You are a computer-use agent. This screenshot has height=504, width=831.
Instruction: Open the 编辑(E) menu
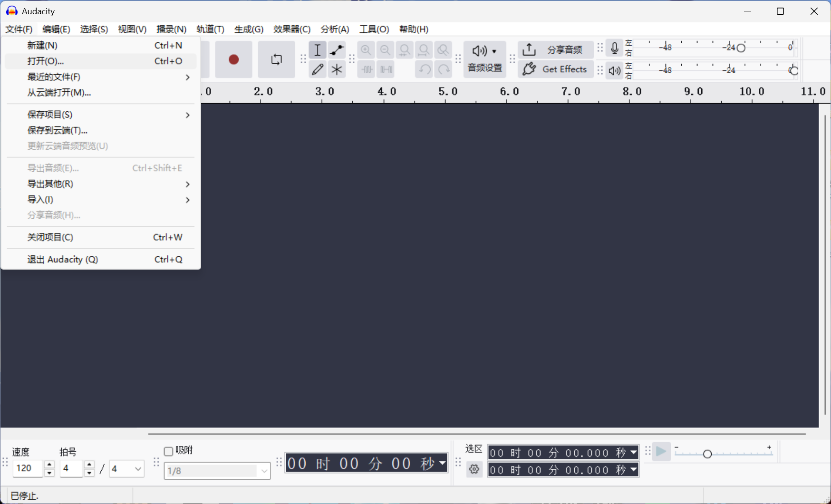56,29
